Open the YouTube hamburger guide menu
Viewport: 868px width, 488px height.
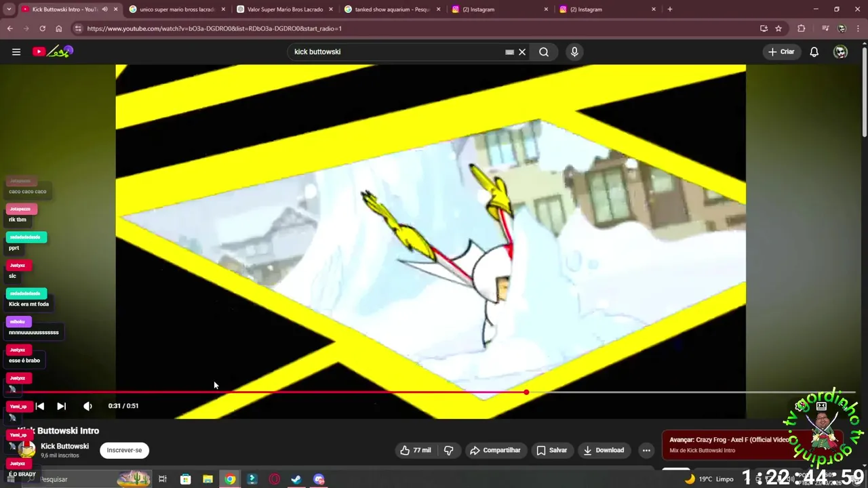[x=16, y=52]
